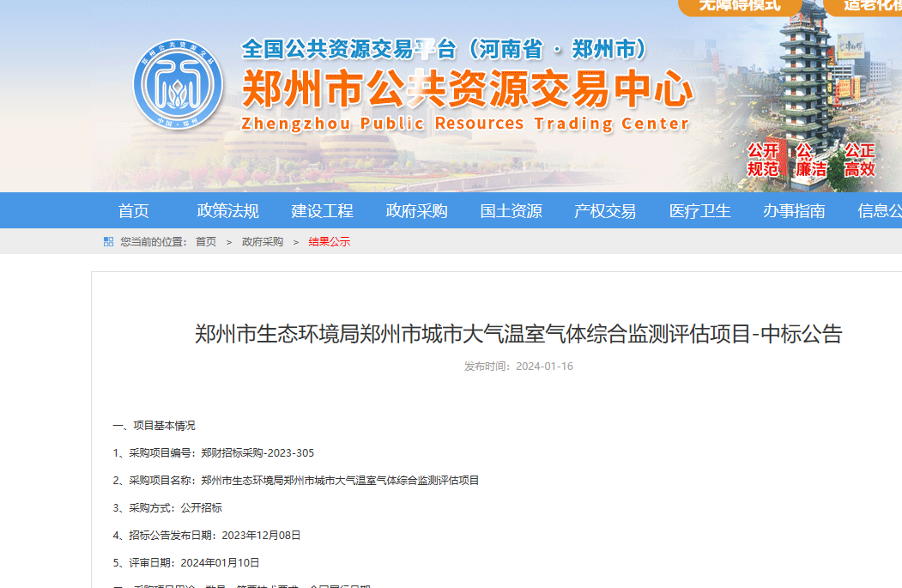This screenshot has width=902, height=588.
Task: Select 国土资源 navigation item
Action: point(511,211)
